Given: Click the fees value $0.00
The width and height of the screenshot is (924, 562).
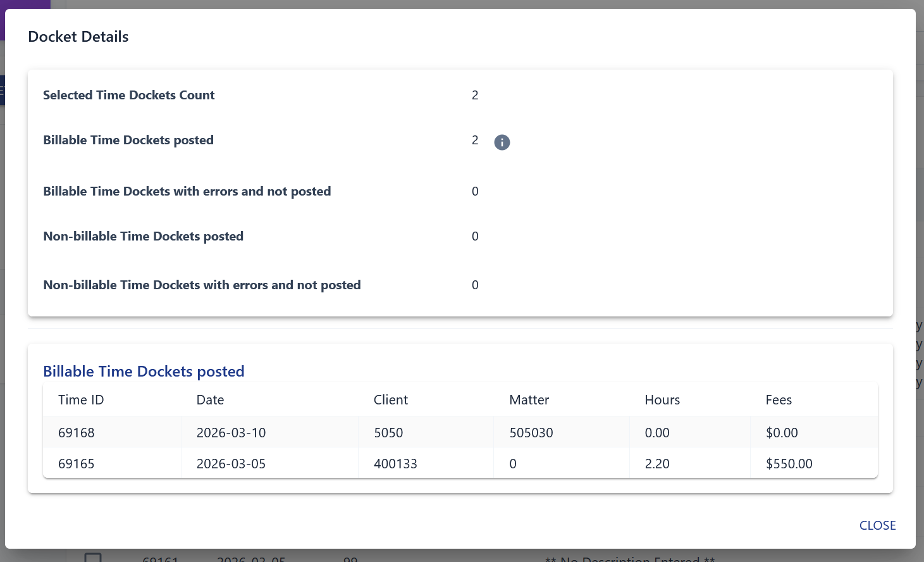Looking at the screenshot, I should tap(782, 432).
